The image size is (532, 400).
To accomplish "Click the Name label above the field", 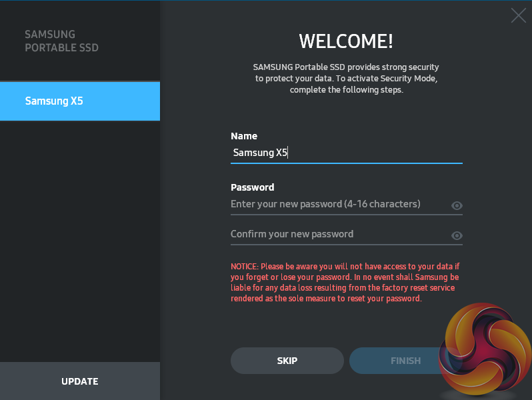I will click(244, 136).
